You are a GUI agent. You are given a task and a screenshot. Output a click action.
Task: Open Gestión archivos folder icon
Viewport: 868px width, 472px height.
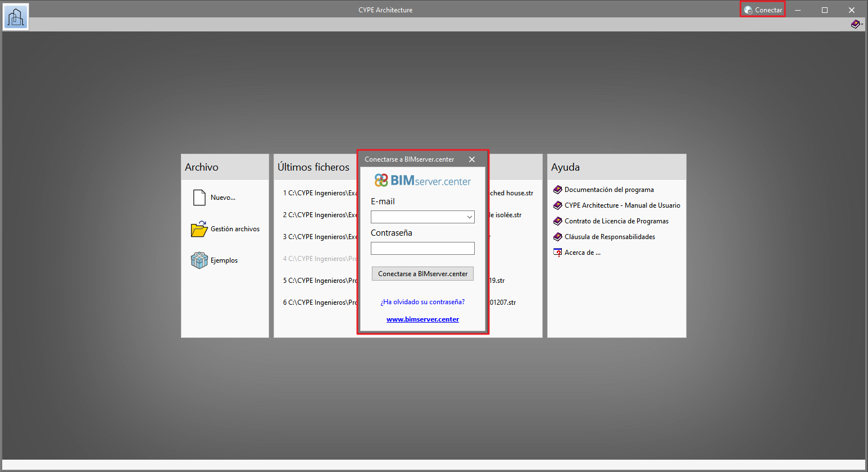[199, 229]
